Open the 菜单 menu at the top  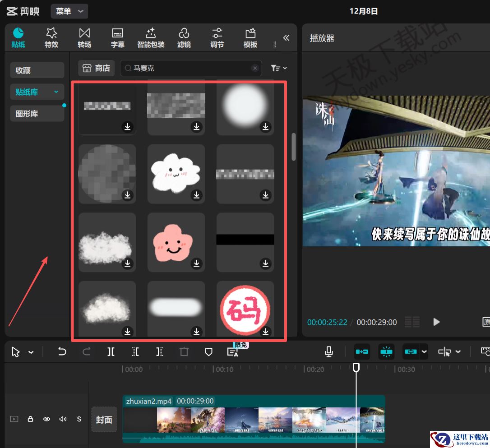pyautogui.click(x=69, y=11)
